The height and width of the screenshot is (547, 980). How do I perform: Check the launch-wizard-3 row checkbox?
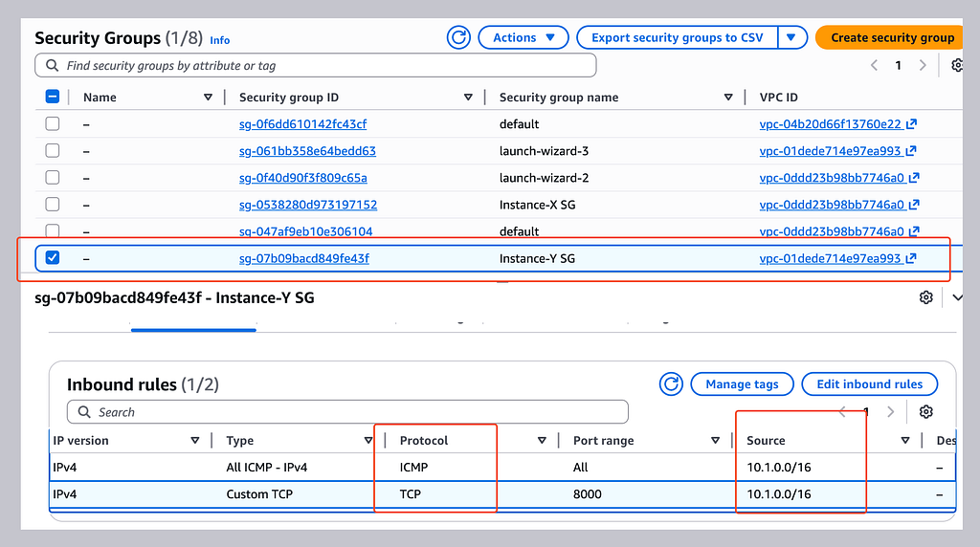(53, 150)
